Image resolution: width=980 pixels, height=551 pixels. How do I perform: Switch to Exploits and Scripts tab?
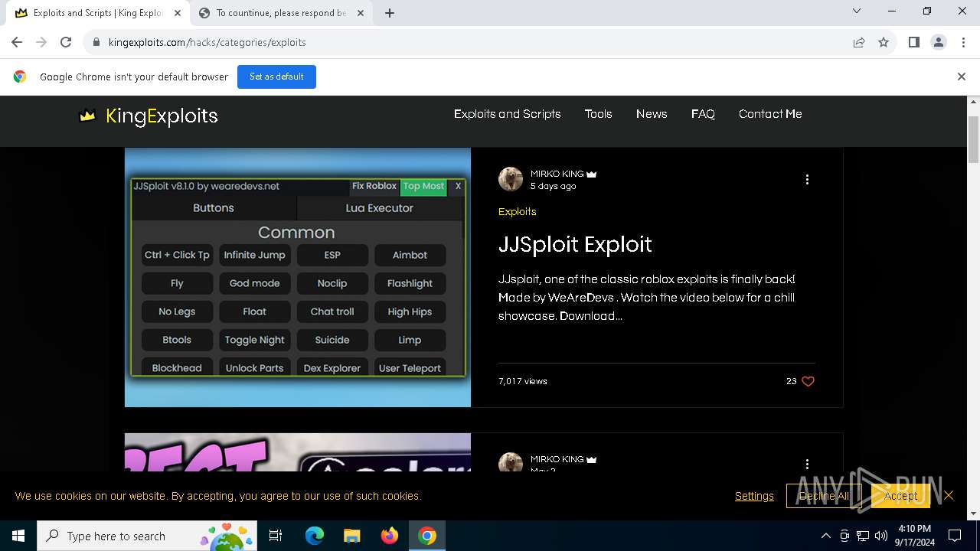click(96, 13)
